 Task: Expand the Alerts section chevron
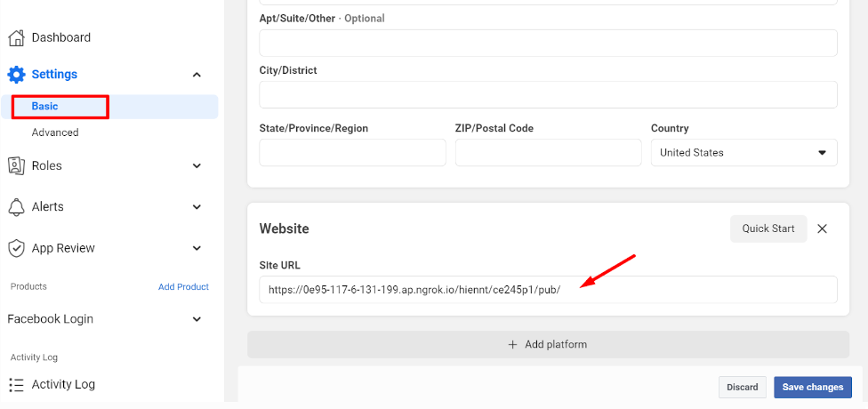(x=197, y=207)
